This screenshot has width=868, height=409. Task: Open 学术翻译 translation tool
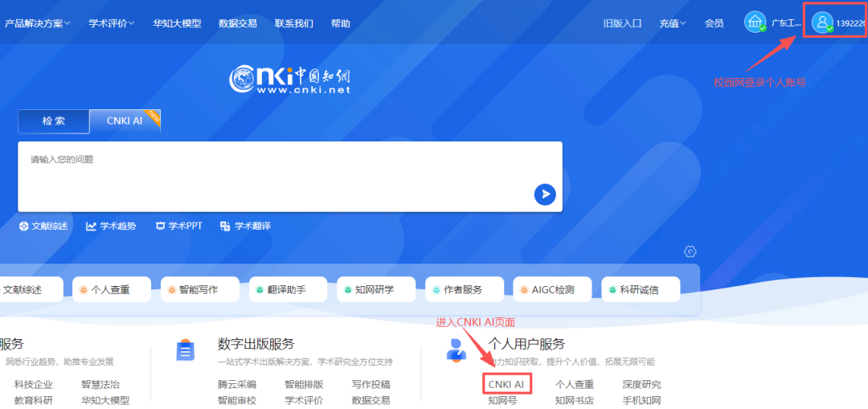point(245,227)
